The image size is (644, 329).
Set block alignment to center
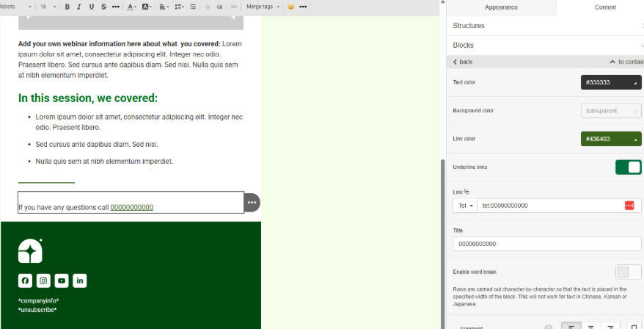(x=591, y=327)
